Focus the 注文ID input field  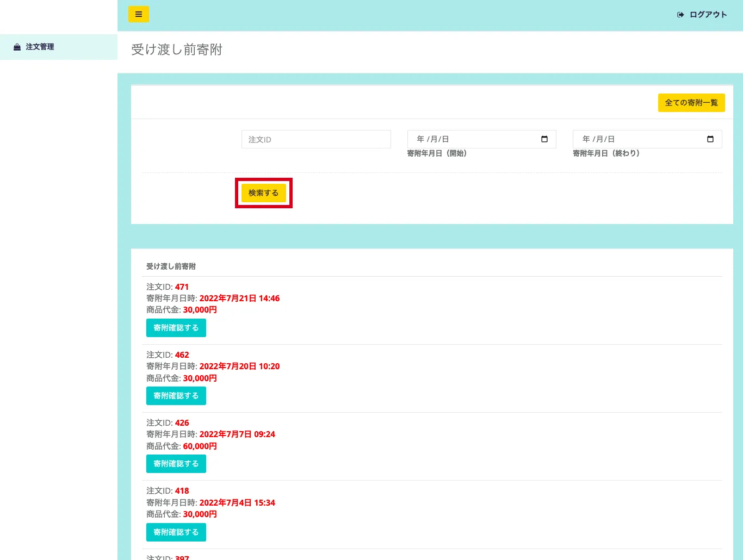click(316, 139)
